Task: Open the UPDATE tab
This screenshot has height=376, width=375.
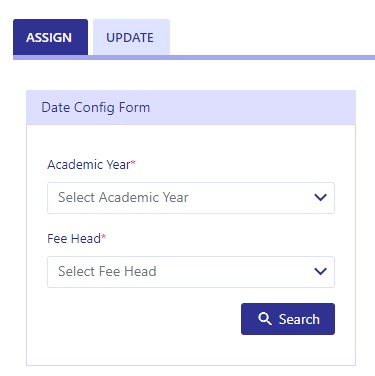Action: click(x=131, y=37)
